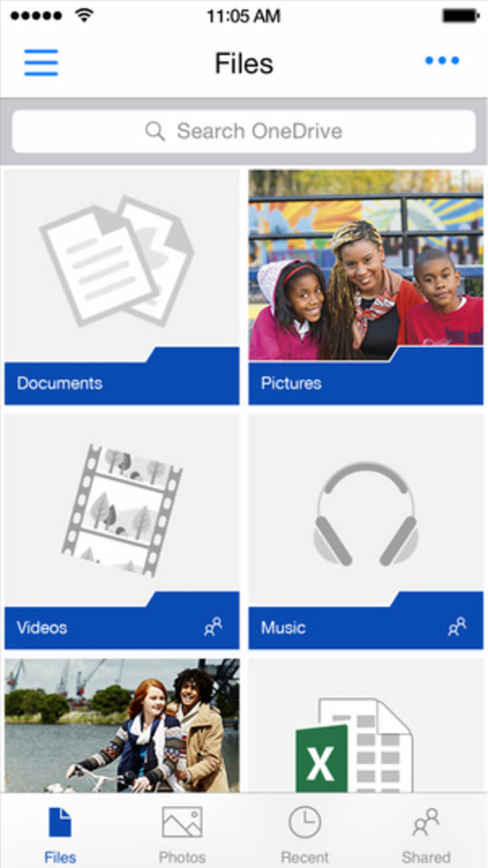
Task: Tap the battery indicator in status bar
Action: (x=460, y=16)
